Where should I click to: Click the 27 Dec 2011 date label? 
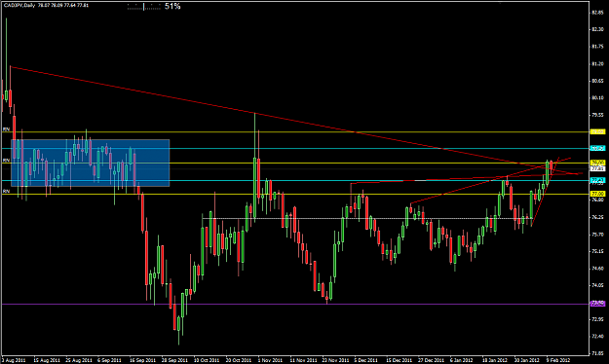click(431, 360)
